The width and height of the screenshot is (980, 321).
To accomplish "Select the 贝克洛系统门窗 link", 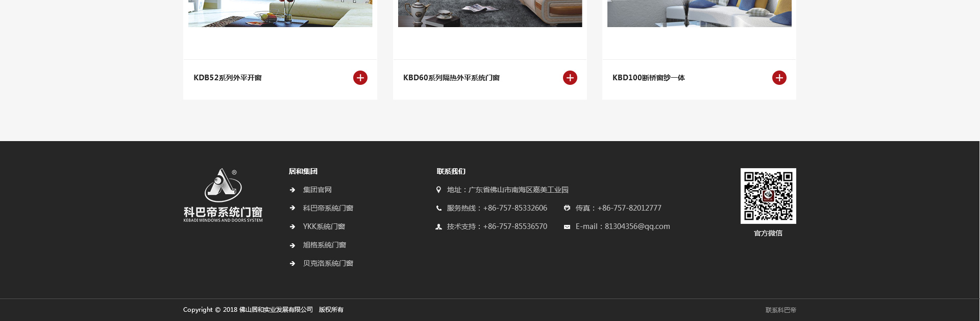I will point(328,263).
